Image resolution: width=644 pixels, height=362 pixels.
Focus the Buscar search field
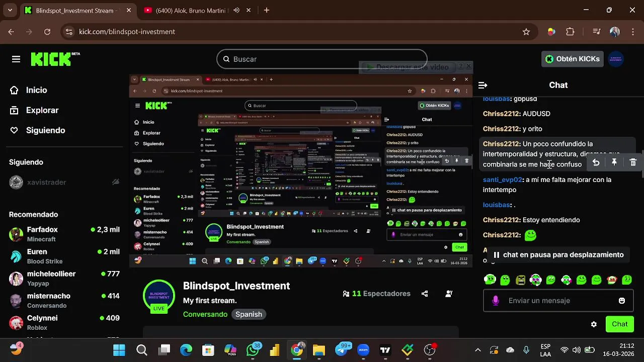pos(322,59)
